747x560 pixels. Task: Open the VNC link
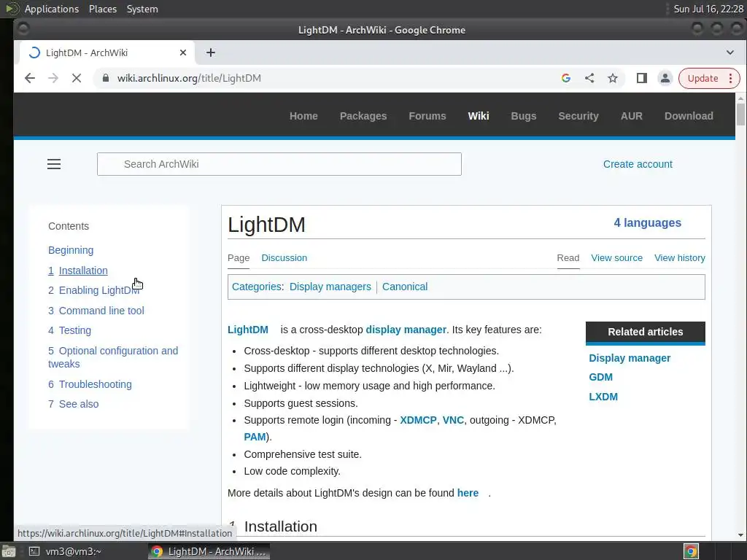[453, 420]
